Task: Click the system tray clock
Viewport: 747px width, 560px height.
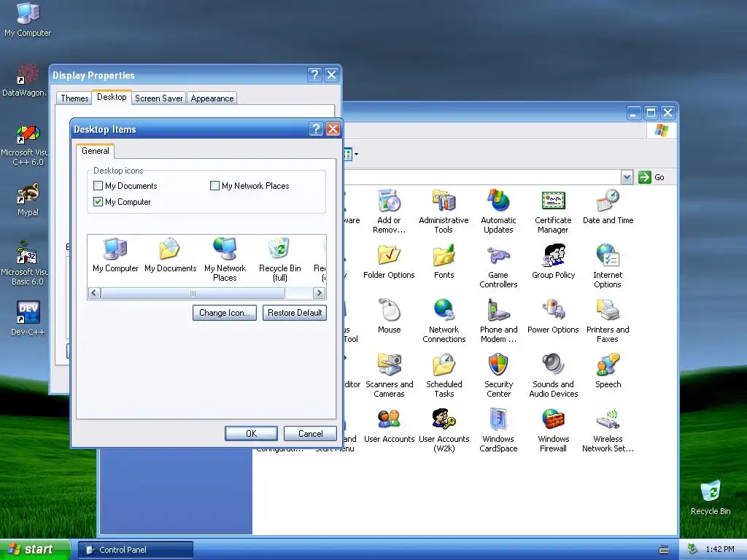Action: coord(720,550)
